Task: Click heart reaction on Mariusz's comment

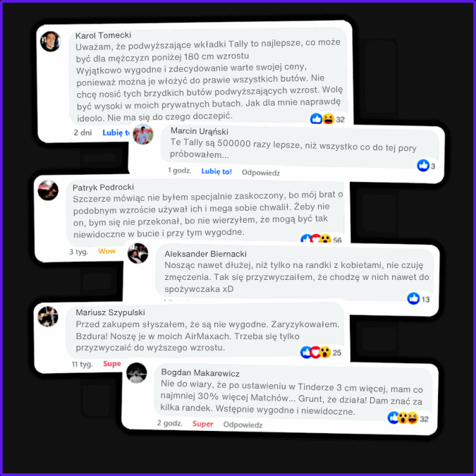Action: [x=316, y=352]
